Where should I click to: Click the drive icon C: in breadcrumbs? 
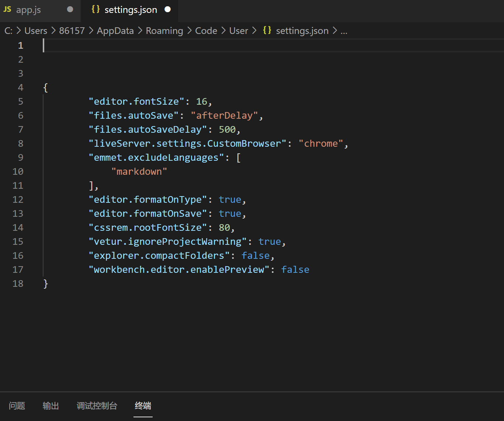click(x=8, y=31)
